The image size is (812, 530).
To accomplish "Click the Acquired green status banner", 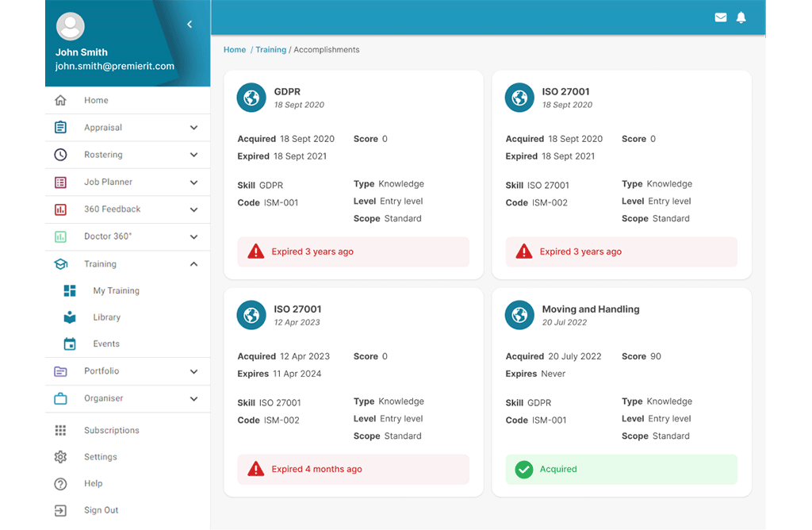I will [622, 470].
